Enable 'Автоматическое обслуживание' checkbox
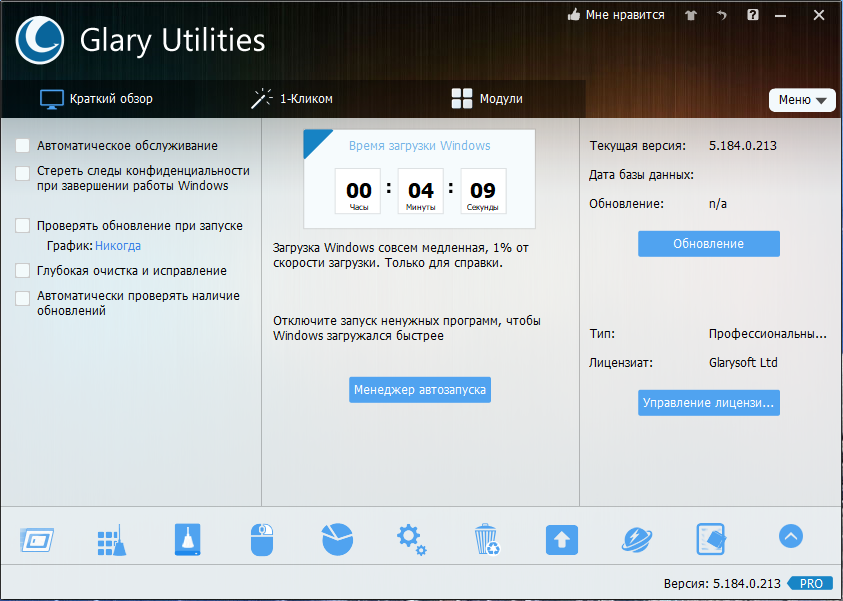The image size is (843, 601). click(23, 146)
